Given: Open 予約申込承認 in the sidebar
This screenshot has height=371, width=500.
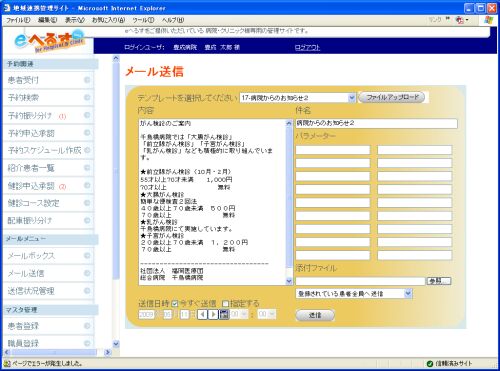Looking at the screenshot, I should (x=48, y=133).
